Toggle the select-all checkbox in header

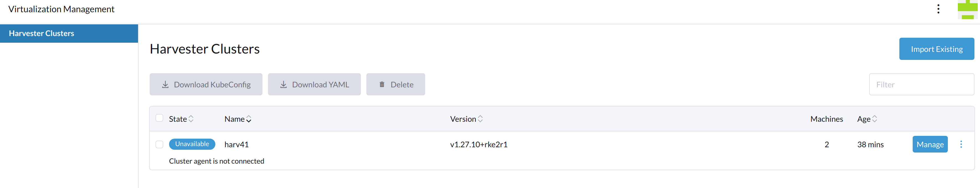pos(159,118)
